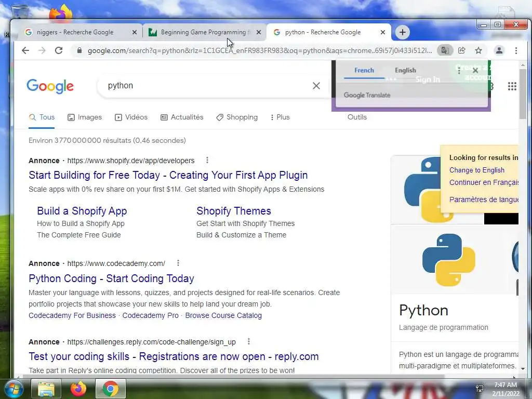Choose English in translate popup
The width and height of the screenshot is (532, 399).
(x=405, y=70)
